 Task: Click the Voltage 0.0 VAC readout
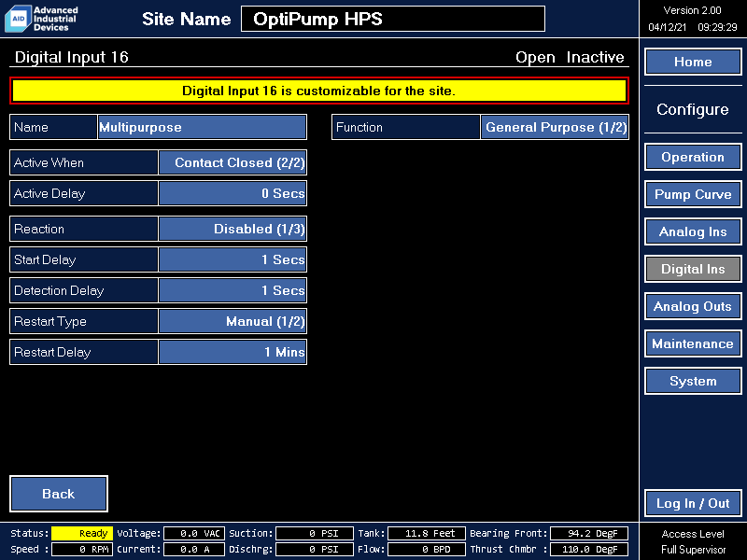point(194,533)
